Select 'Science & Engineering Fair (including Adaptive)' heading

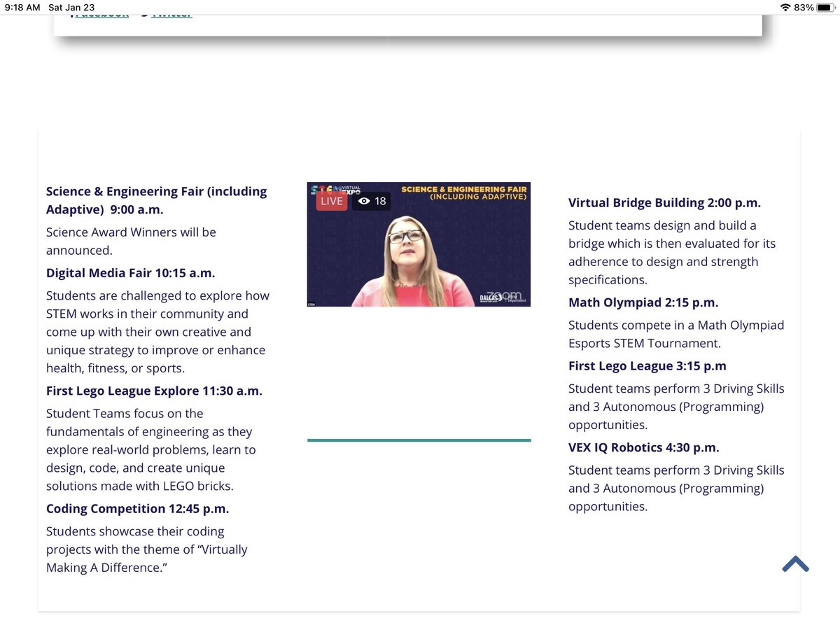pos(157,200)
